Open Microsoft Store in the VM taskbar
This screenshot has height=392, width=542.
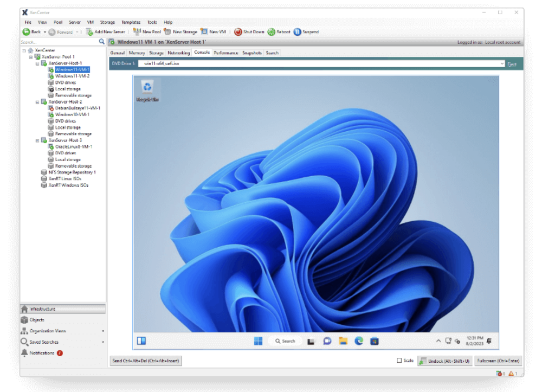click(375, 341)
